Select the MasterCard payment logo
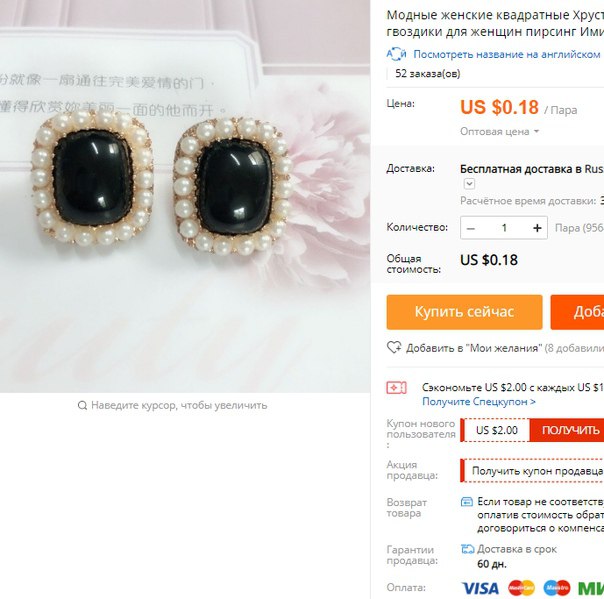Screen dimensions: 604x599 pos(521,588)
